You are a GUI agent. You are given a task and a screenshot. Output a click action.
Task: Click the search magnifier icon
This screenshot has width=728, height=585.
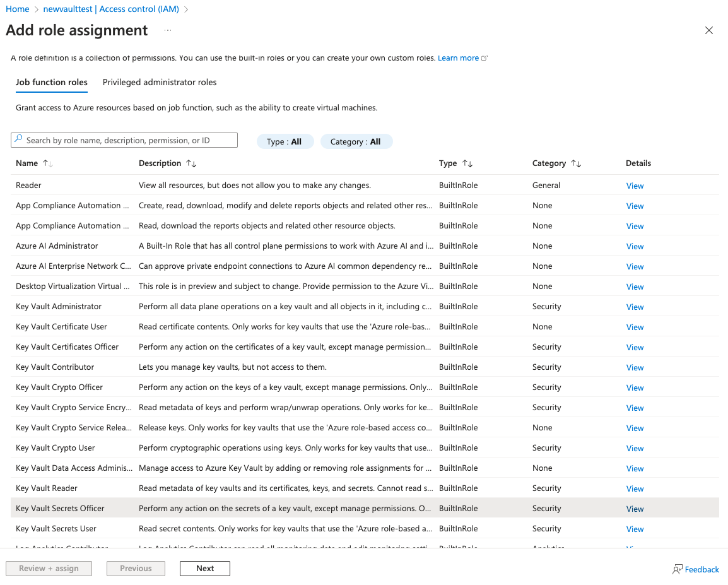(19, 140)
